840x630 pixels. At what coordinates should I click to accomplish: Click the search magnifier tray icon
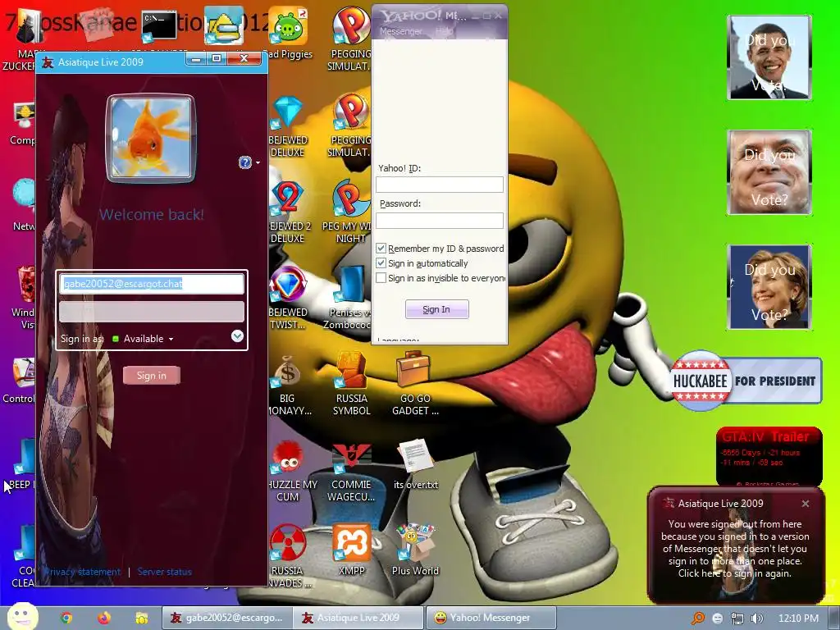tap(698, 619)
